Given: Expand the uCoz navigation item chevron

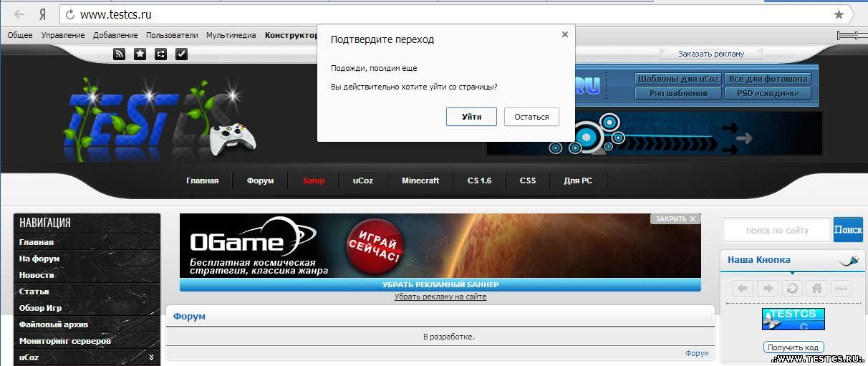Looking at the screenshot, I should [x=151, y=357].
